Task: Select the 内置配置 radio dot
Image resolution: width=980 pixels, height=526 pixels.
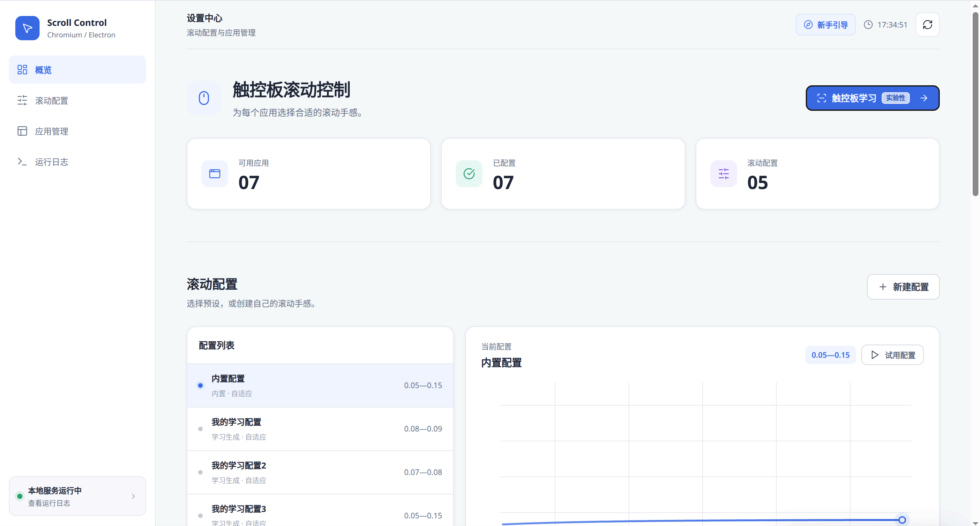Action: point(200,385)
